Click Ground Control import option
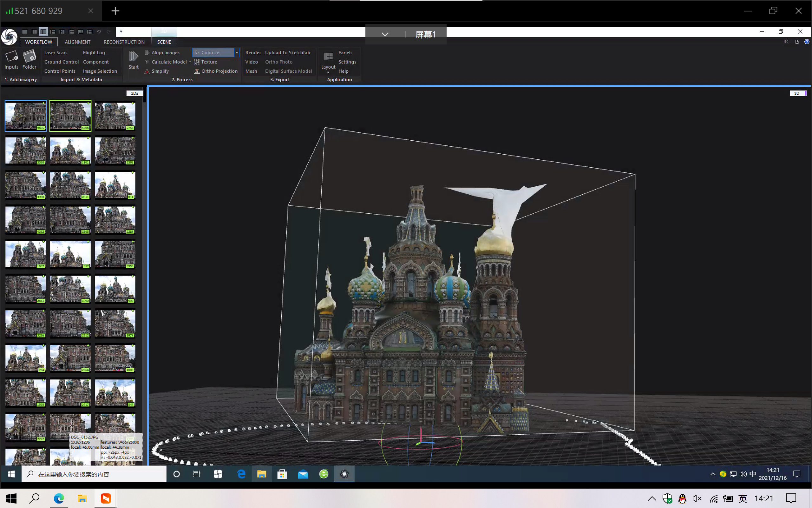The height and width of the screenshot is (508, 812). point(62,62)
